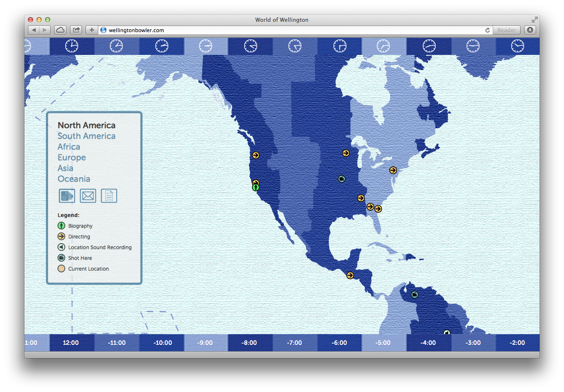Click the plus Add Bookmark button
Screen dimensions: 564x392
point(91,30)
